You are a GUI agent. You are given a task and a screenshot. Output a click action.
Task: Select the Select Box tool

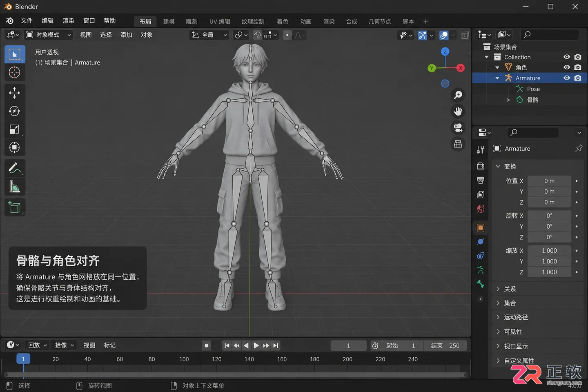point(15,54)
